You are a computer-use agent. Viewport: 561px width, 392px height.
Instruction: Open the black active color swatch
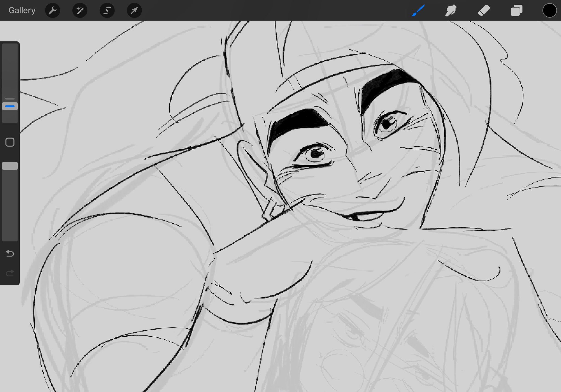[549, 10]
